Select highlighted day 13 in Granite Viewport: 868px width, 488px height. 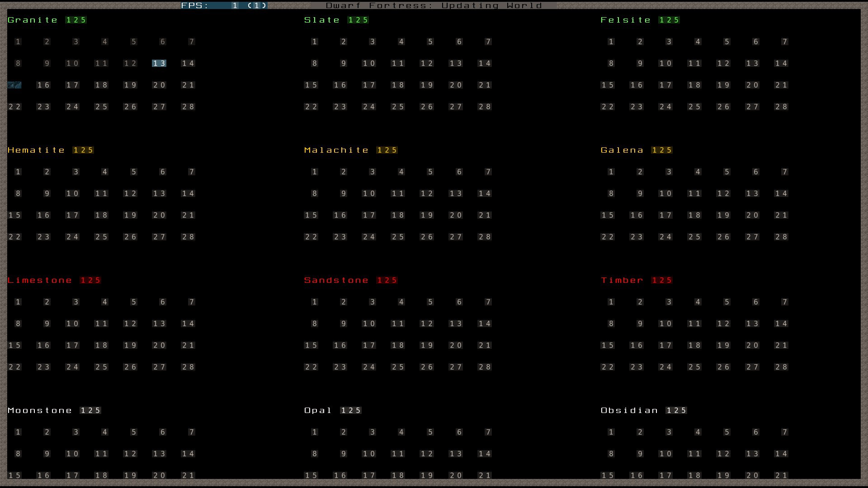click(x=159, y=63)
